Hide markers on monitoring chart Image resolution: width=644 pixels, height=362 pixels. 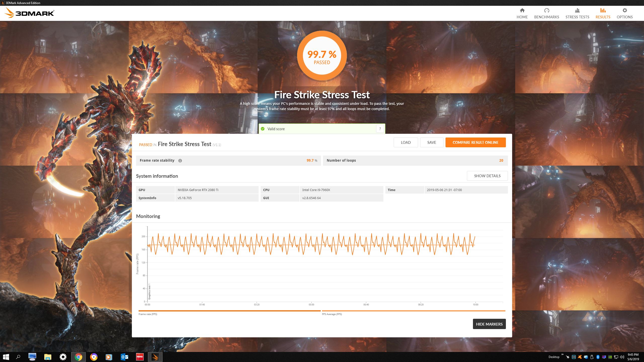click(x=489, y=324)
